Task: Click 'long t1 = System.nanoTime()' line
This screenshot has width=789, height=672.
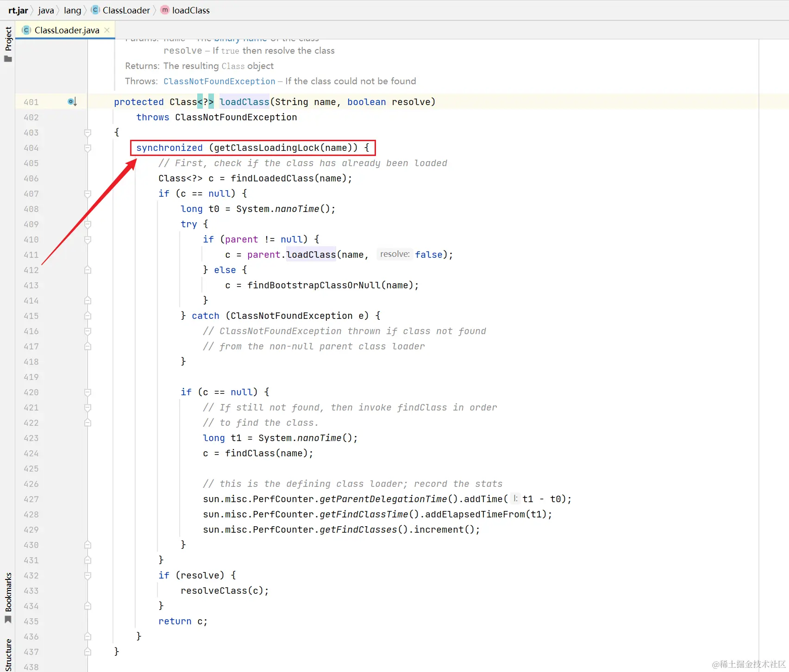Action: pos(280,438)
